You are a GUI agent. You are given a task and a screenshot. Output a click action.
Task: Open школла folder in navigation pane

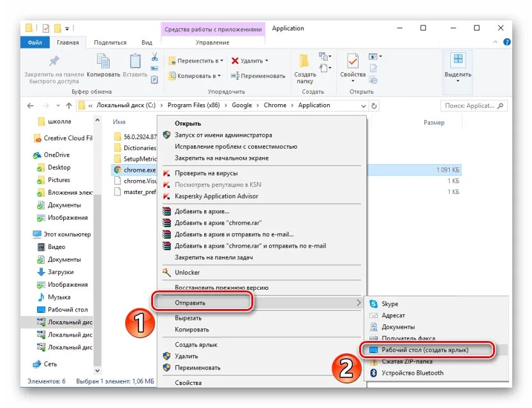coord(55,121)
